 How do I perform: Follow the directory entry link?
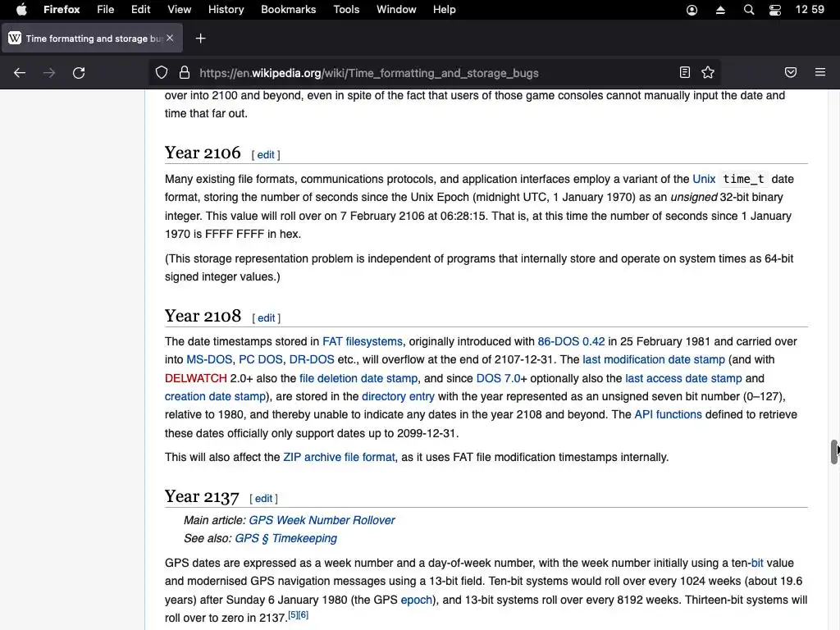click(x=398, y=397)
